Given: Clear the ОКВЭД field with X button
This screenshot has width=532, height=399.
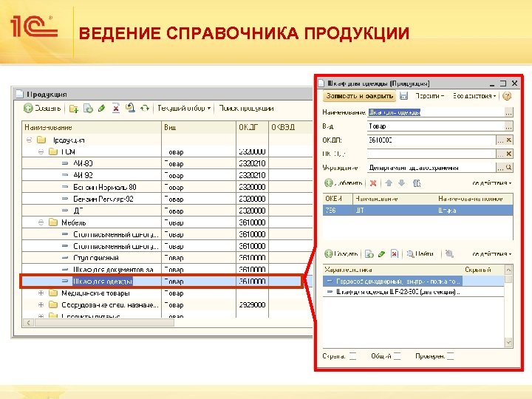Looking at the screenshot, I should [x=509, y=154].
